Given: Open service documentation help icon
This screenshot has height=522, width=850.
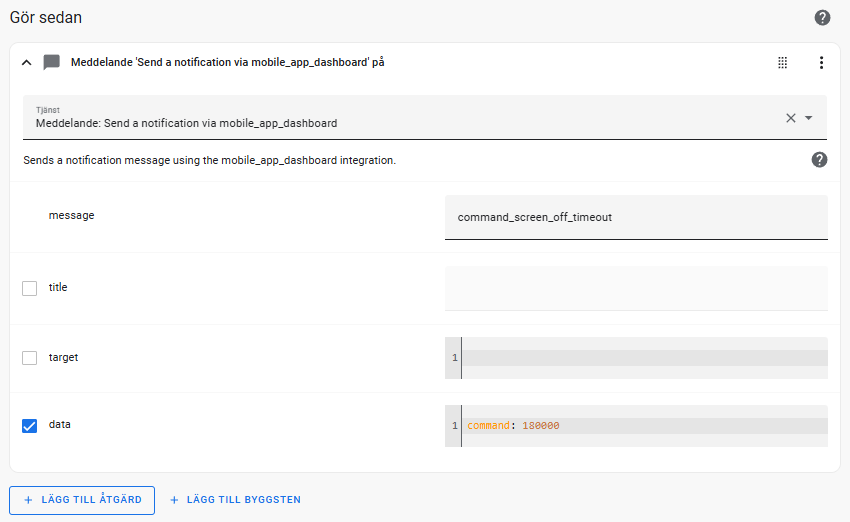Looking at the screenshot, I should click(x=819, y=160).
